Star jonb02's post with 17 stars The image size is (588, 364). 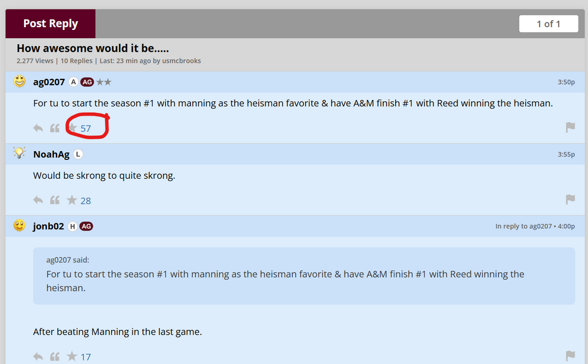click(72, 356)
